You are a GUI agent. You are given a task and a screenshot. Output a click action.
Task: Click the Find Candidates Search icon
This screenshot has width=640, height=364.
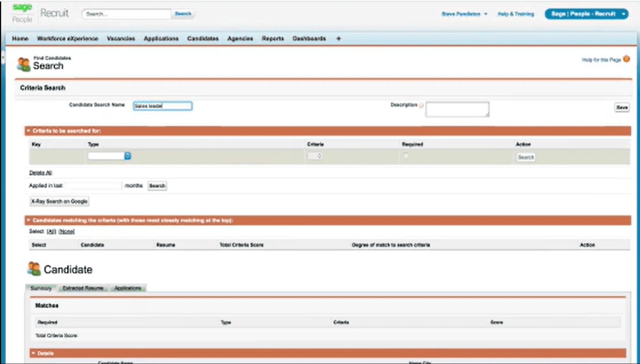[x=23, y=65]
